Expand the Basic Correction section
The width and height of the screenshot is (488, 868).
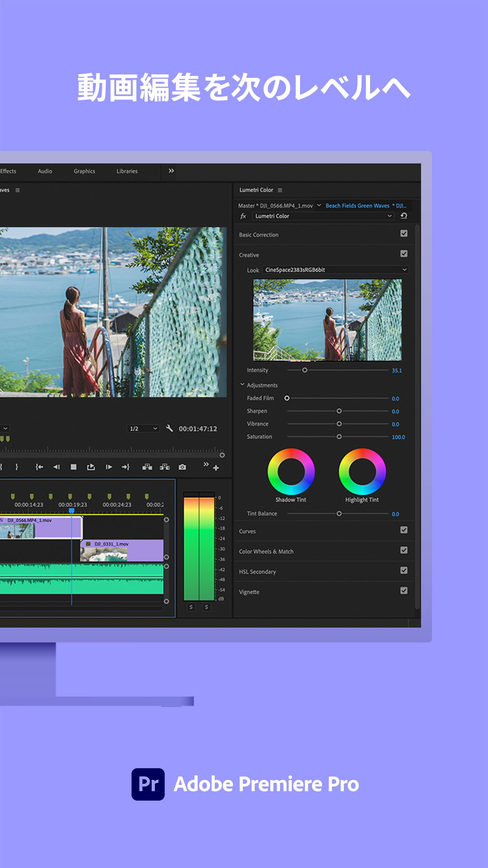click(x=259, y=235)
